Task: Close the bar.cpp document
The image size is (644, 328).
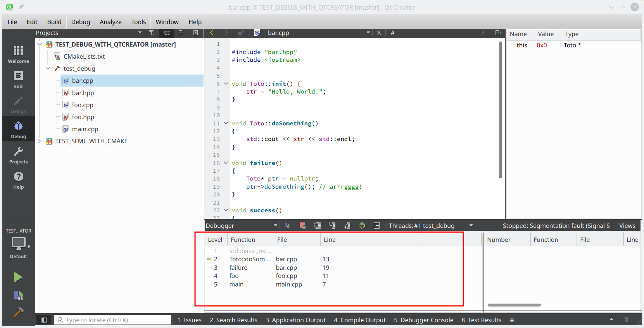Action: (379, 33)
